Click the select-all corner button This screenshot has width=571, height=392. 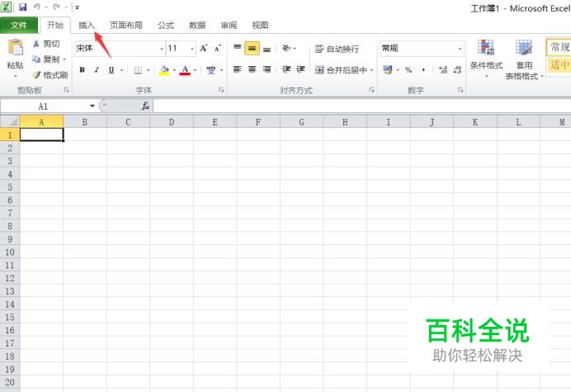[x=10, y=121]
